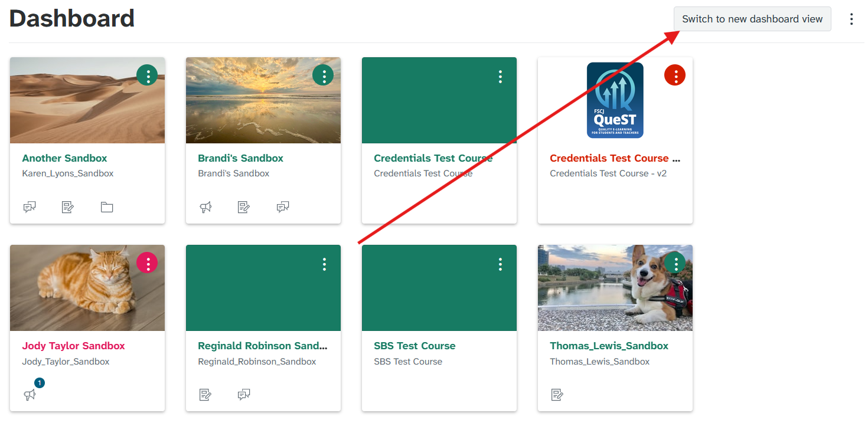Click the Credentials Test Course - v2 subtitle
Screen dimensions: 868x446
pos(608,173)
